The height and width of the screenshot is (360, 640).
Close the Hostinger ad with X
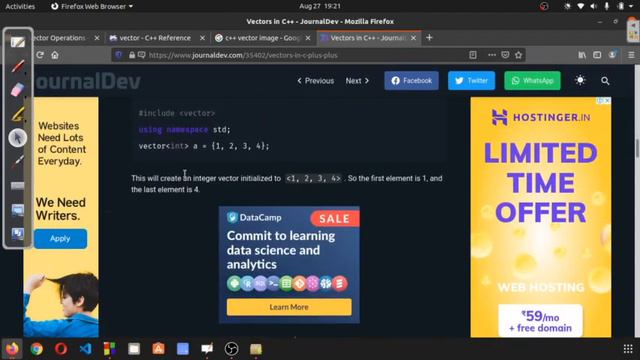pyautogui.click(x=607, y=100)
